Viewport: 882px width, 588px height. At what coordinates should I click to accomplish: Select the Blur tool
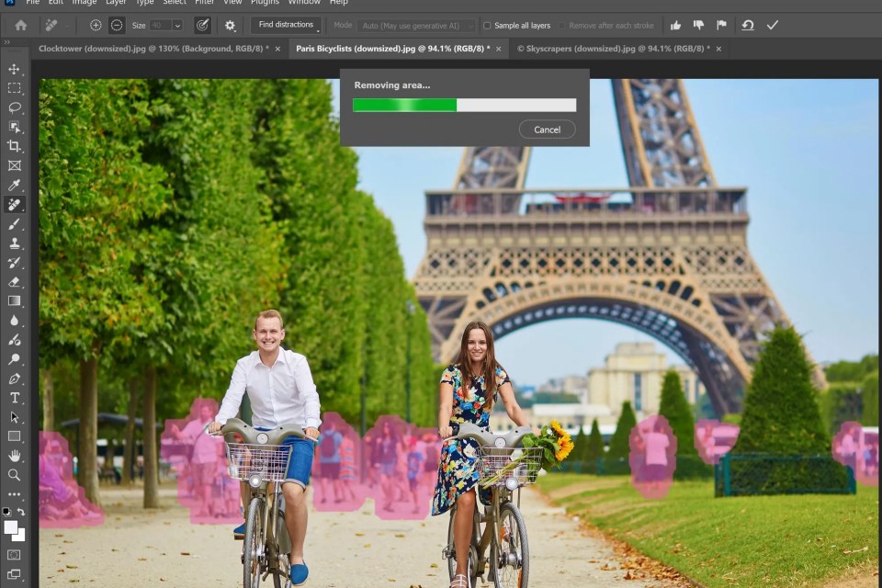tap(15, 321)
